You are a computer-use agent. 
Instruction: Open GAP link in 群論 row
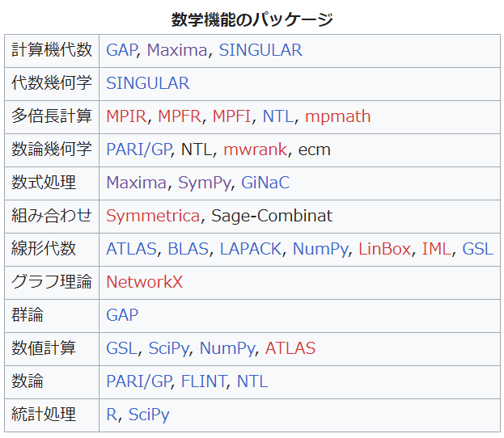122,315
